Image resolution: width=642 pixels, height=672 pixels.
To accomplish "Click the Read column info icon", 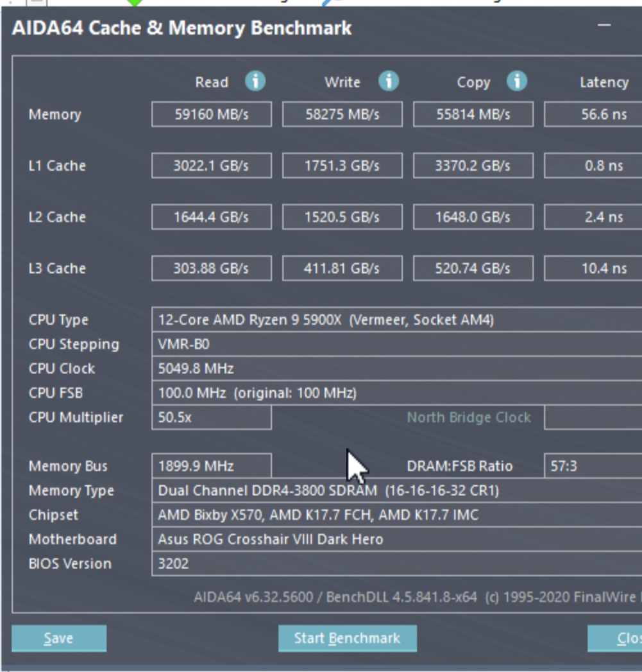I will (x=255, y=81).
